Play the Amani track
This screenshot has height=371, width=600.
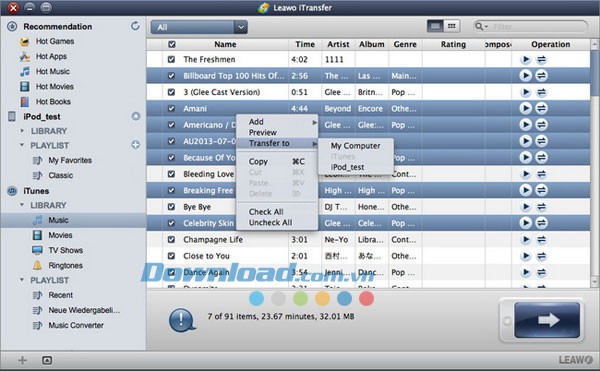(525, 108)
